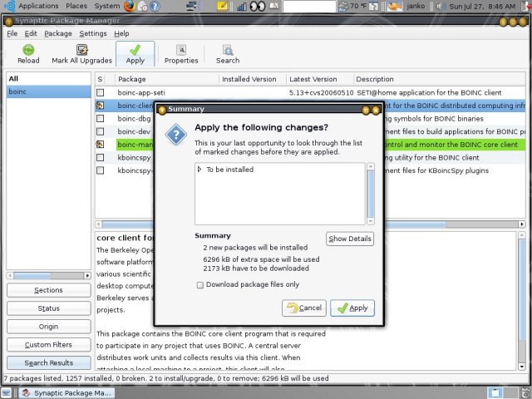
Task: Open the Package menu
Action: pos(58,33)
